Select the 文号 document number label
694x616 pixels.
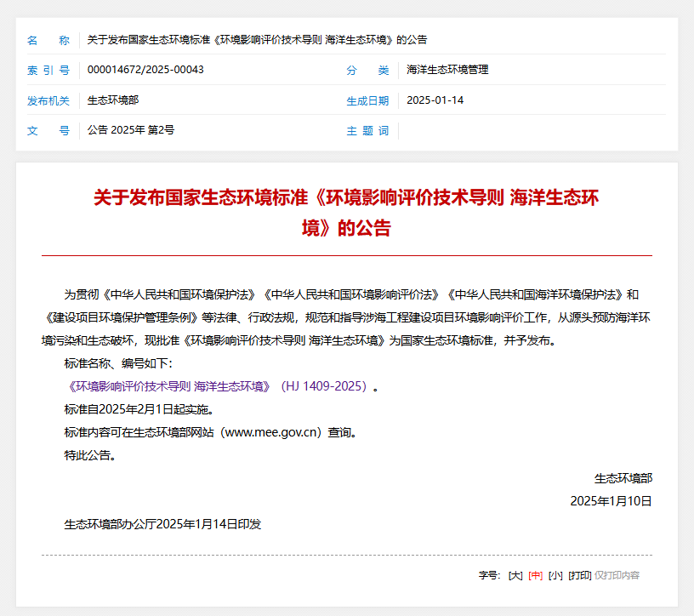tap(48, 129)
